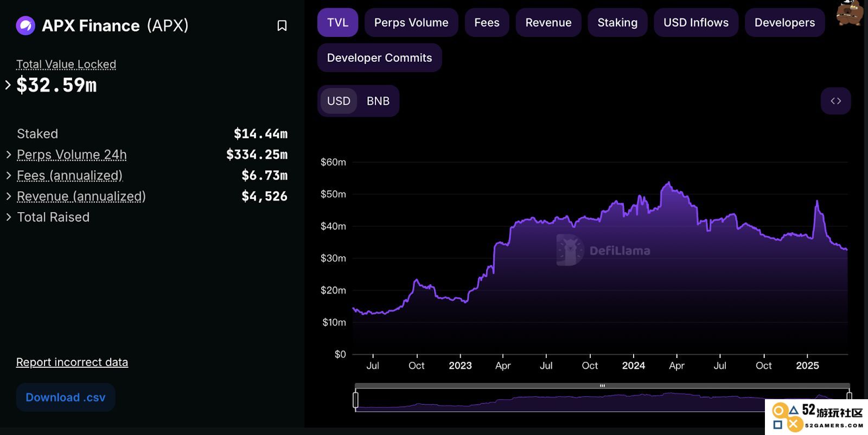
Task: Click the Staked label
Action: (37, 134)
